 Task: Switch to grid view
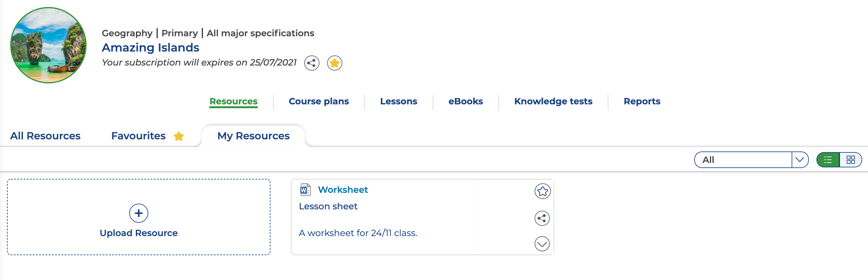tap(850, 160)
